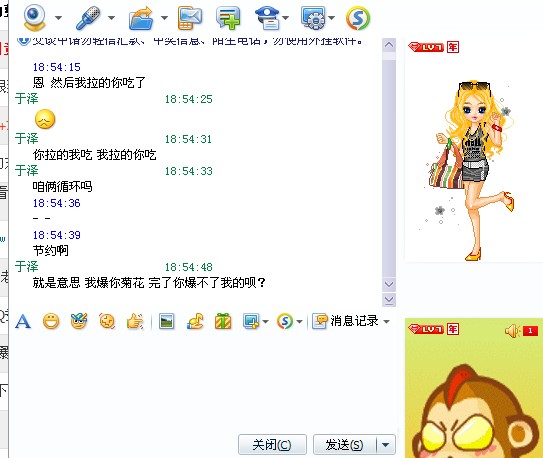Screen dimensions: 543x458
Task: Click scrollbar up arrow in chat log
Action: pos(389,45)
